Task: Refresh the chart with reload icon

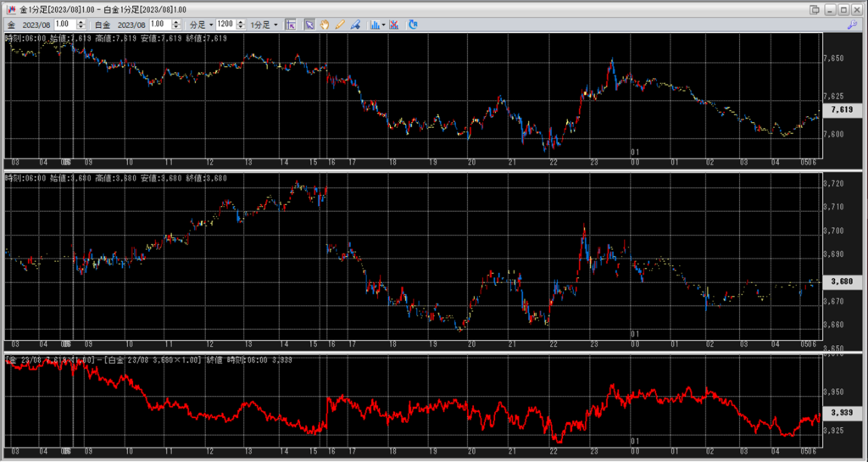Action: pos(413,25)
